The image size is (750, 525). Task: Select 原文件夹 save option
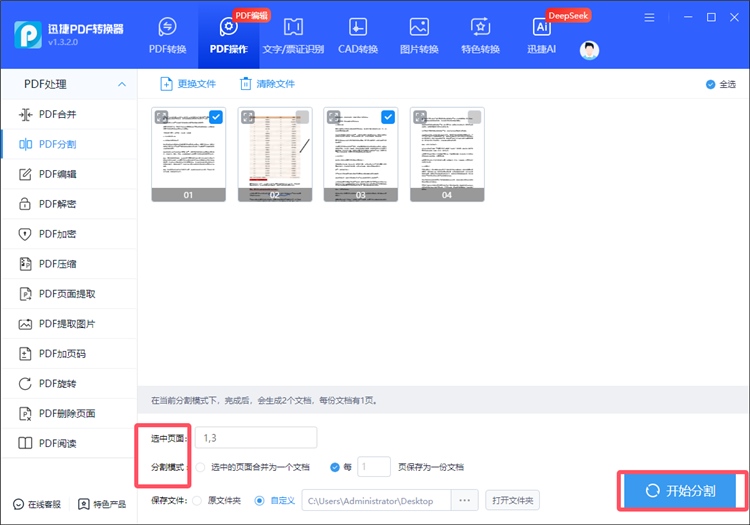(197, 501)
